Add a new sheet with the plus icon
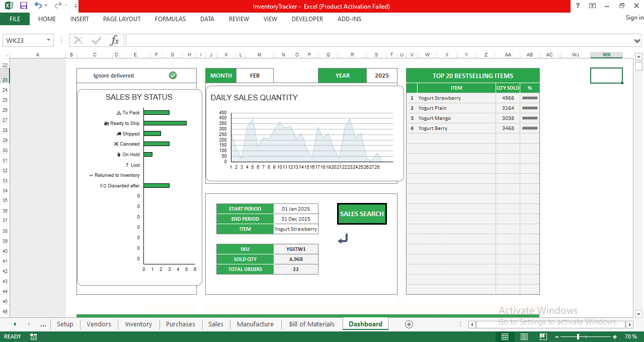Viewport: 644px width, 342px height. click(409, 324)
